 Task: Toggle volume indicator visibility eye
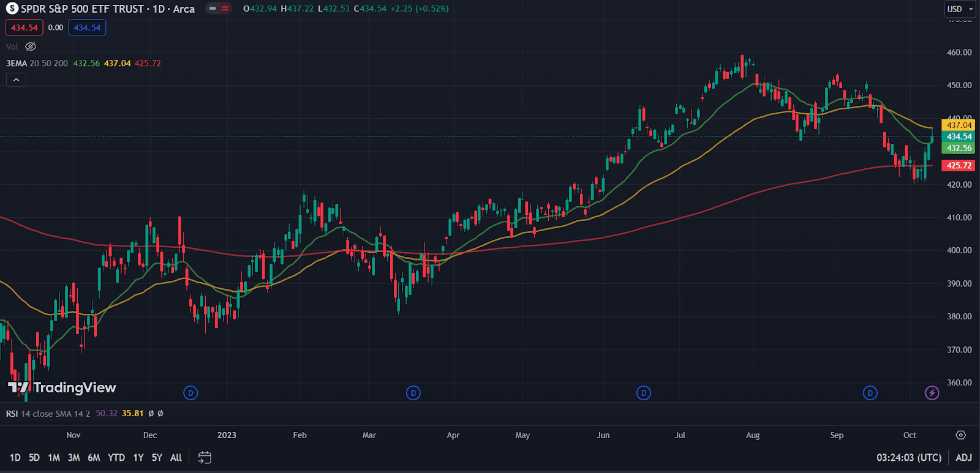click(x=31, y=47)
